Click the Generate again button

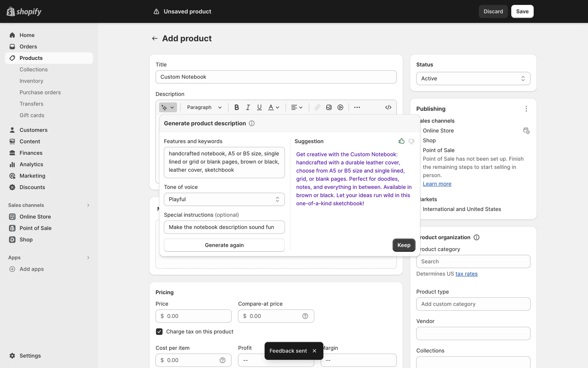(x=224, y=245)
